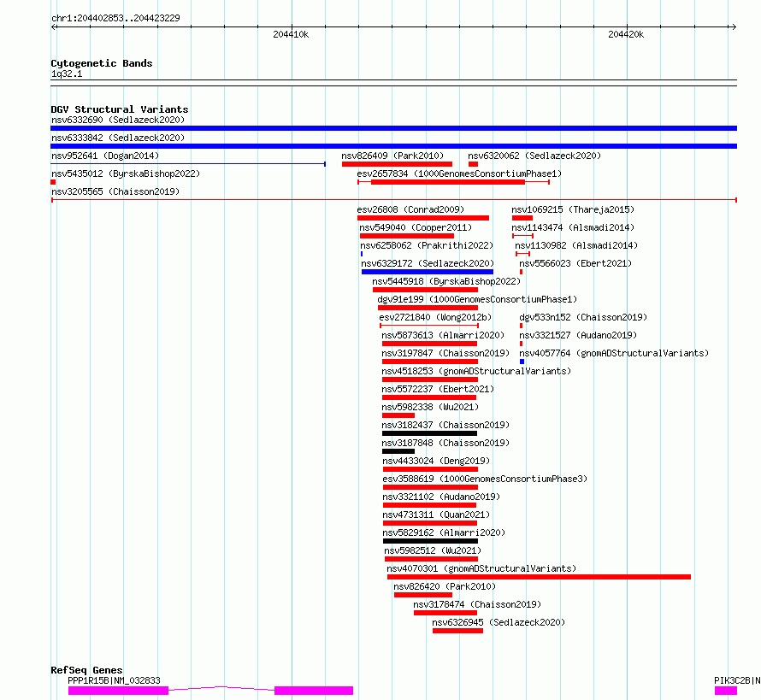The width and height of the screenshot is (761, 700).
Task: Click red bar under nsv6326945
Action: [457, 631]
